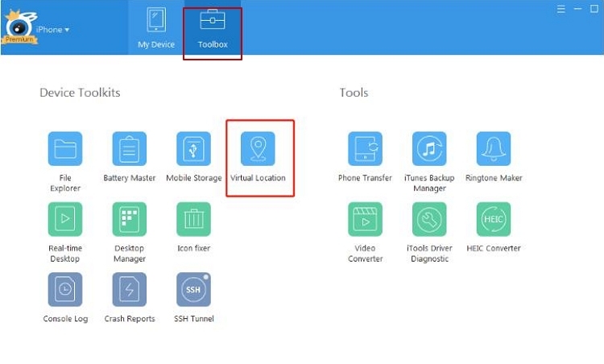Expand the iPhone device dropdown
This screenshot has height=364, width=604.
pyautogui.click(x=52, y=30)
